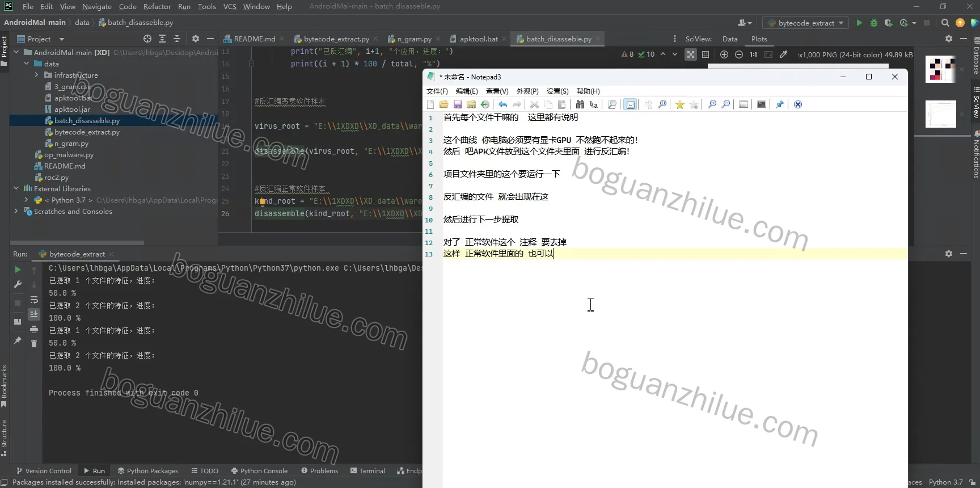Open the Python Packages tool window
The width and height of the screenshot is (980, 488).
pyautogui.click(x=147, y=471)
